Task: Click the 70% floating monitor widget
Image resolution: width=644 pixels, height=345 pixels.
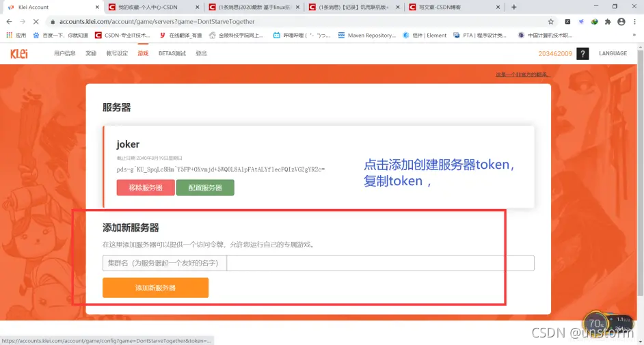Action: (596, 324)
